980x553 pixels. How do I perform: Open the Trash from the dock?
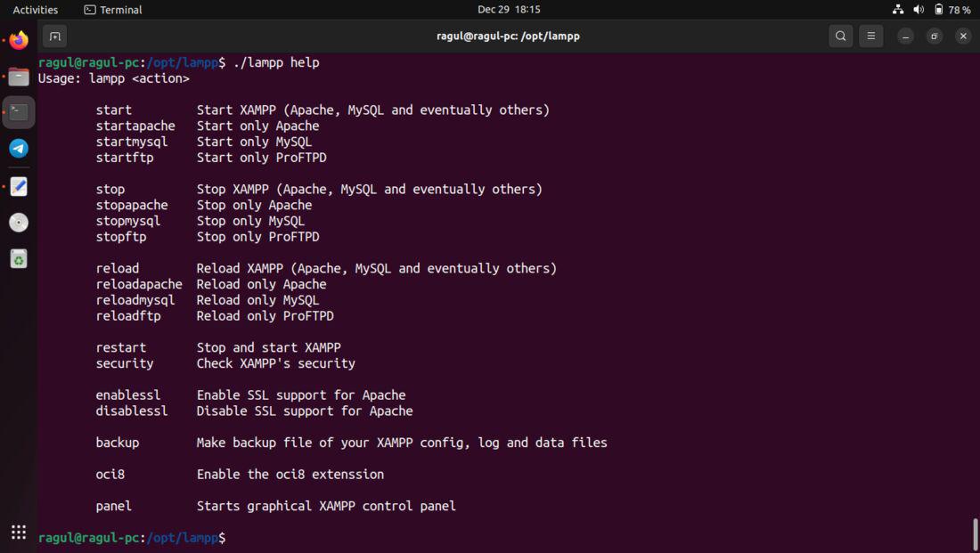[x=19, y=259]
